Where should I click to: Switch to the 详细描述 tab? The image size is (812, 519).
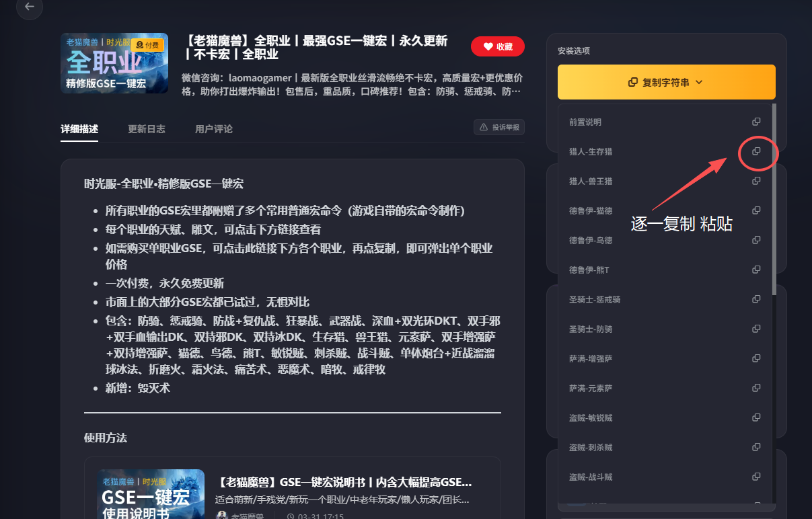[79, 128]
